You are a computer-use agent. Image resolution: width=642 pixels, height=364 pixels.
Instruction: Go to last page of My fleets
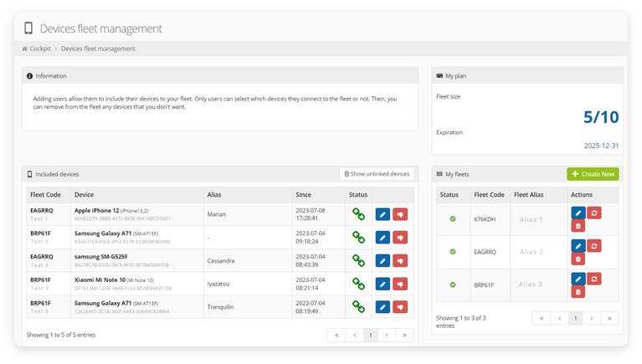[609, 318]
